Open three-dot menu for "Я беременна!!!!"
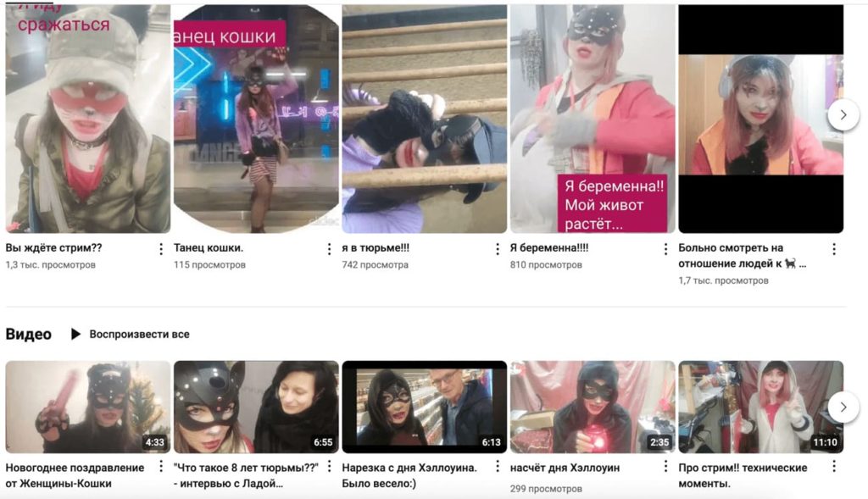The width and height of the screenshot is (868, 499). tap(666, 249)
